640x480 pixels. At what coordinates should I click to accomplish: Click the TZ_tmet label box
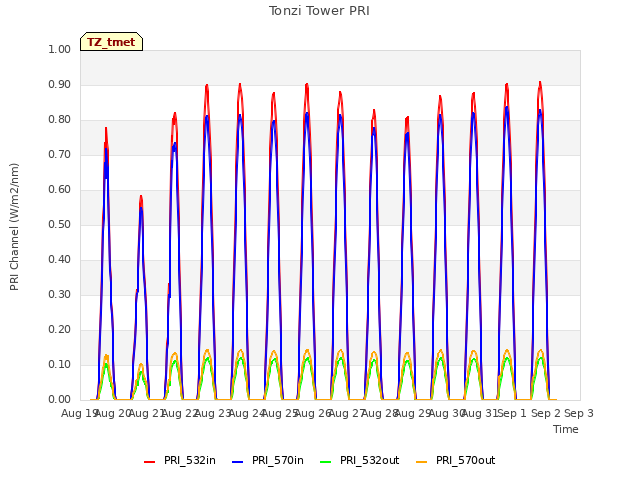[111, 42]
